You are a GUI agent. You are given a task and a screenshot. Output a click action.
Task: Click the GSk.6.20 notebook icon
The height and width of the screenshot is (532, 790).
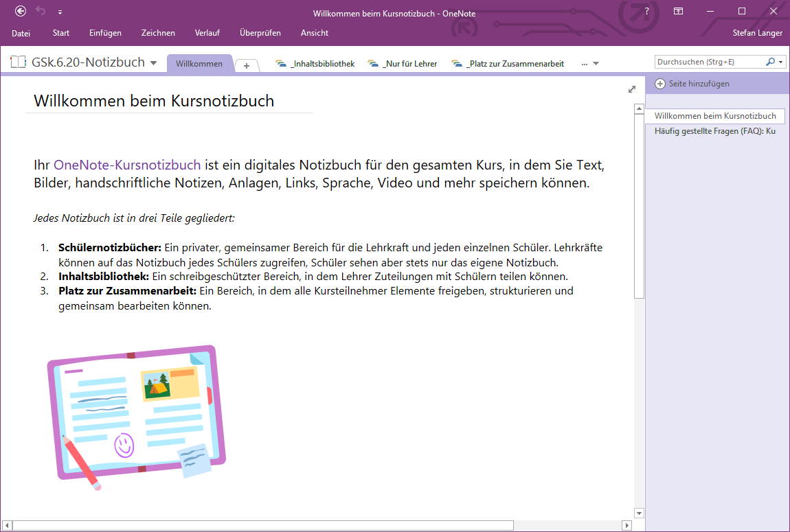[x=19, y=62]
